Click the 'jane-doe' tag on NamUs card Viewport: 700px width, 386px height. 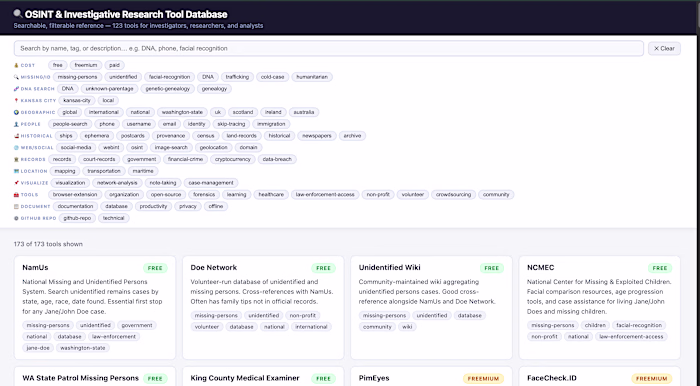(x=38, y=348)
